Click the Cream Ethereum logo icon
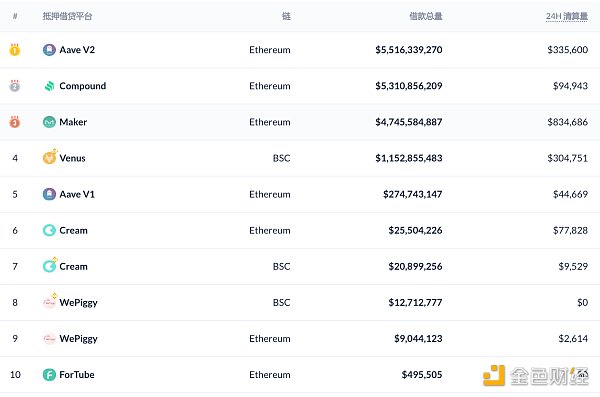 click(49, 230)
